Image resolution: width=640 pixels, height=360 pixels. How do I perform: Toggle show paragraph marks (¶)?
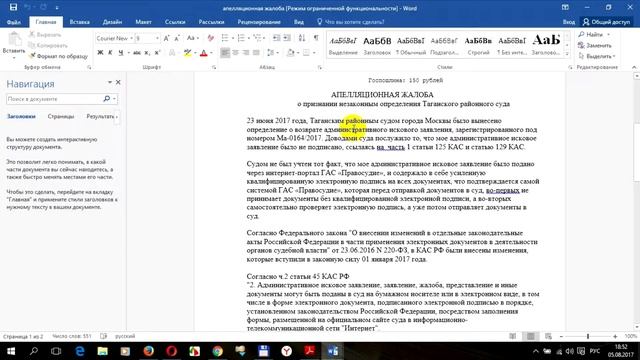316,38
